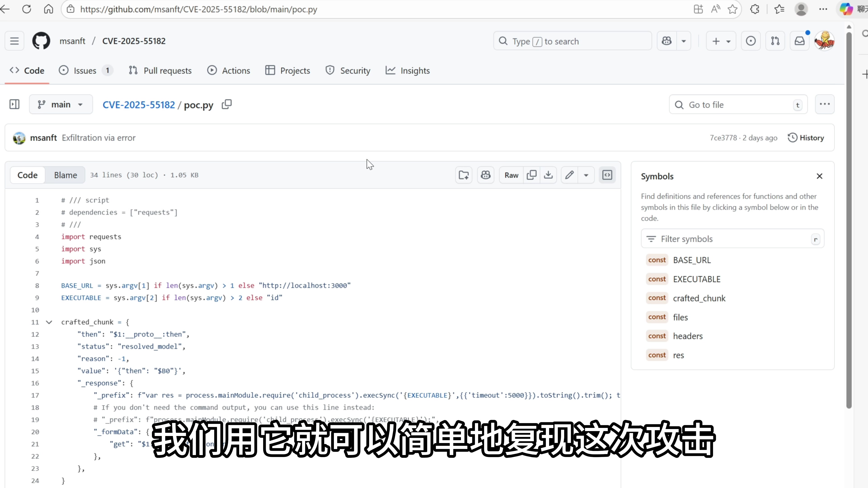868x488 pixels.
Task: Switch to Blame view
Action: pos(65,175)
